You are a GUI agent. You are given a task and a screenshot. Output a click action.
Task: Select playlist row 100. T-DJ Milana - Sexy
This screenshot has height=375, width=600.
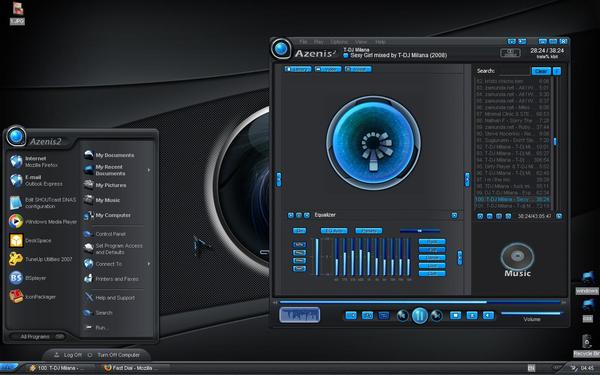pyautogui.click(x=512, y=199)
